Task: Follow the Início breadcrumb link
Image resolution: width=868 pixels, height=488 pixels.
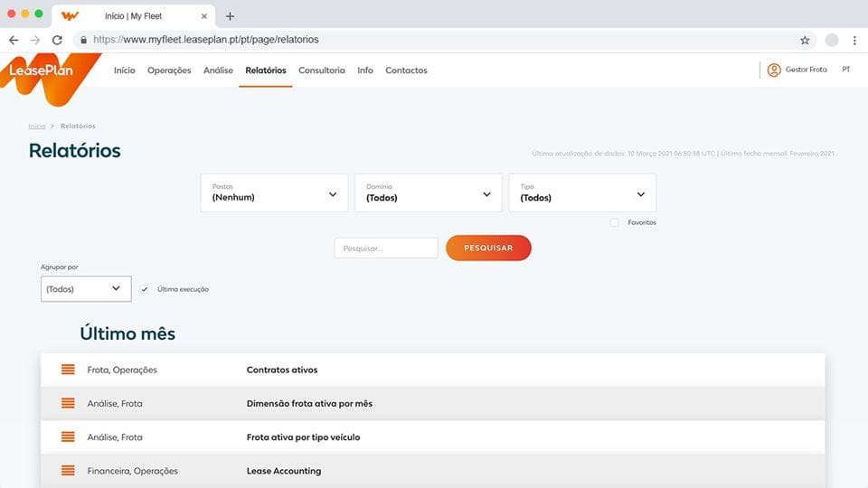Action: (x=37, y=127)
